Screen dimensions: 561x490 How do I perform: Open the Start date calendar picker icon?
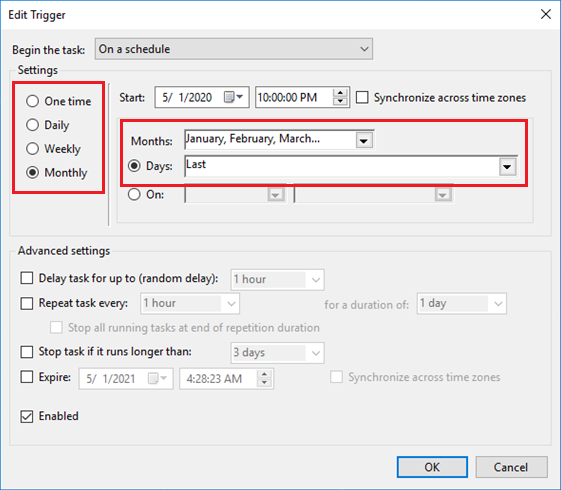233,97
